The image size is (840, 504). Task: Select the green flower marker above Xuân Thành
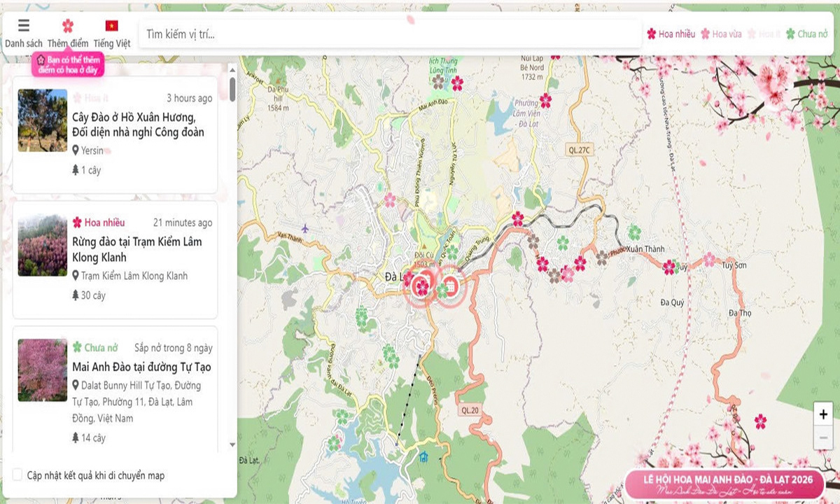tap(634, 232)
